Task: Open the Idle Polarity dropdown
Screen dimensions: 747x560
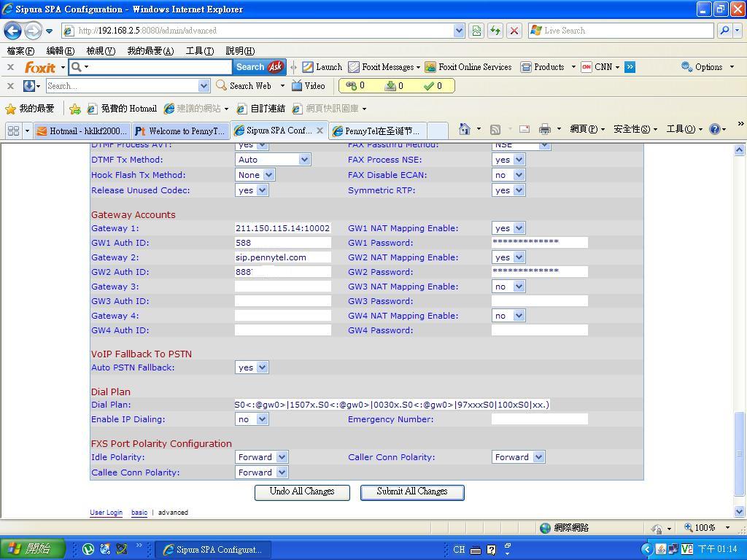Action: click(x=261, y=457)
